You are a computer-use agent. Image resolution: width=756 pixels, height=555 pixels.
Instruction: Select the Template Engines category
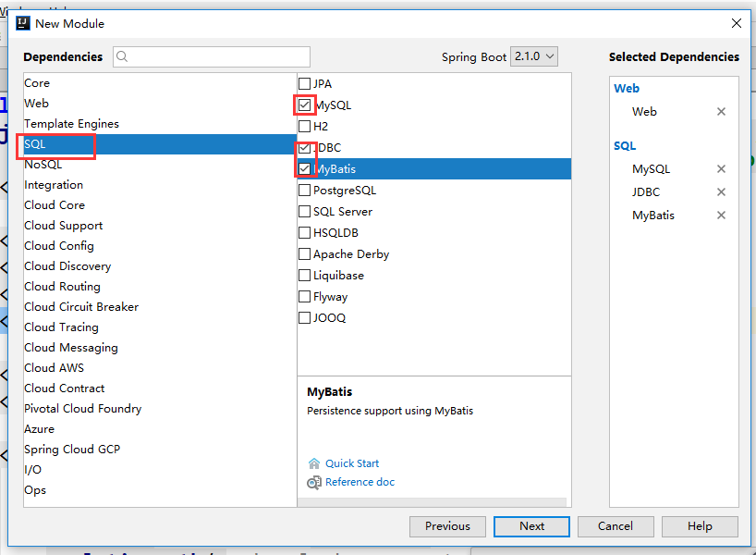coord(160,124)
